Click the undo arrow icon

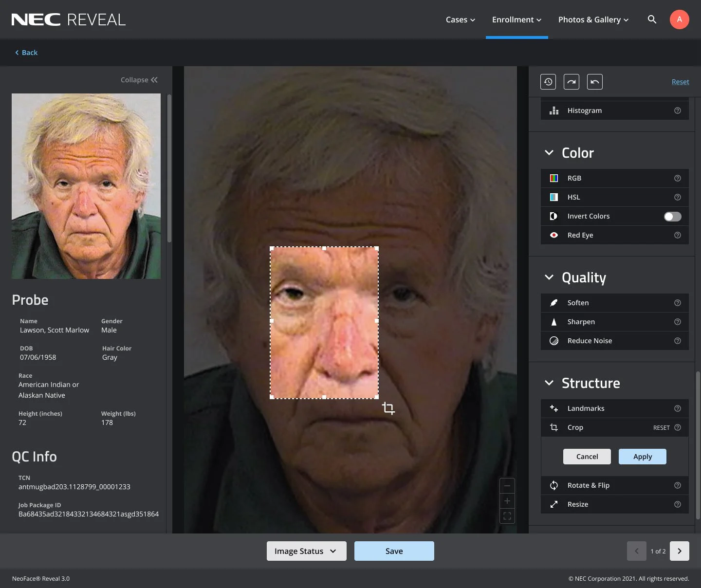(595, 82)
